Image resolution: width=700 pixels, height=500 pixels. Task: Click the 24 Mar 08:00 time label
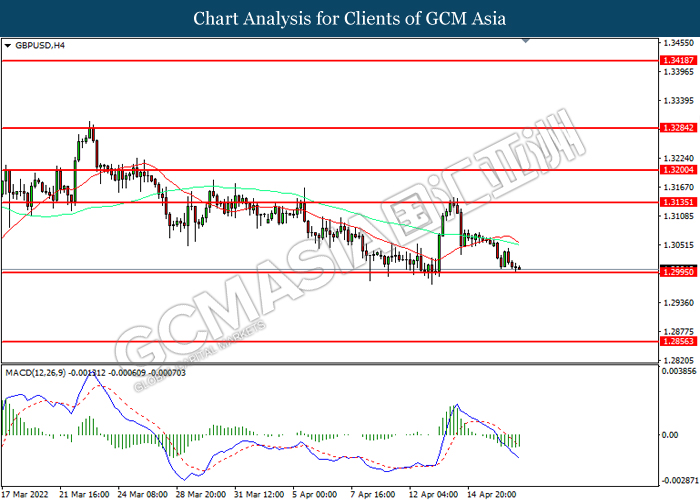coord(143,494)
